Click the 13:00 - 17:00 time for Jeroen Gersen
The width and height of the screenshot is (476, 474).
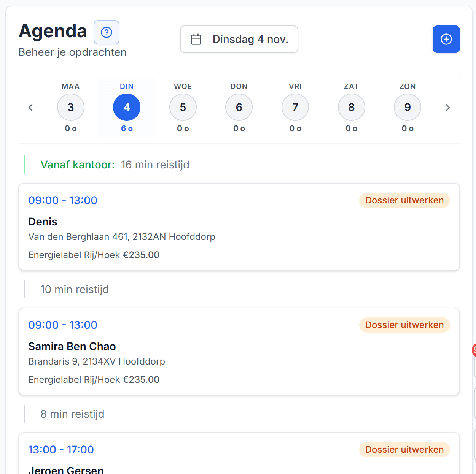pos(61,449)
